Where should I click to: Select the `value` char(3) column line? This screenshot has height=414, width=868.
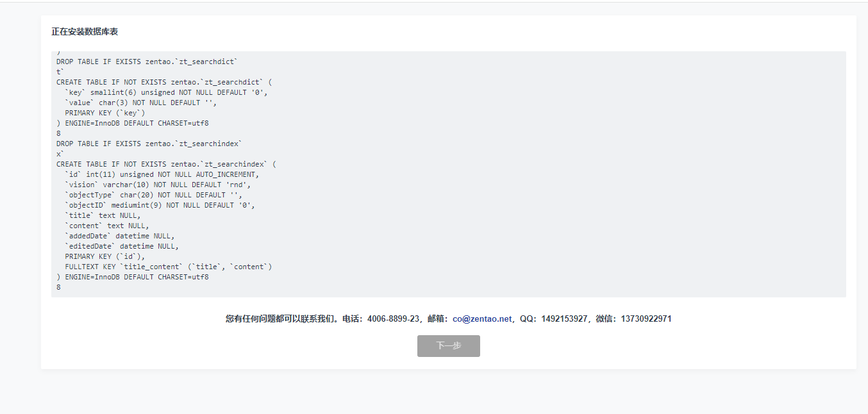(x=141, y=103)
